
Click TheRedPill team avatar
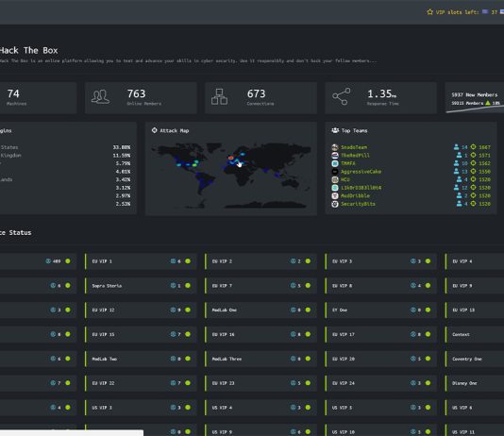tap(335, 156)
